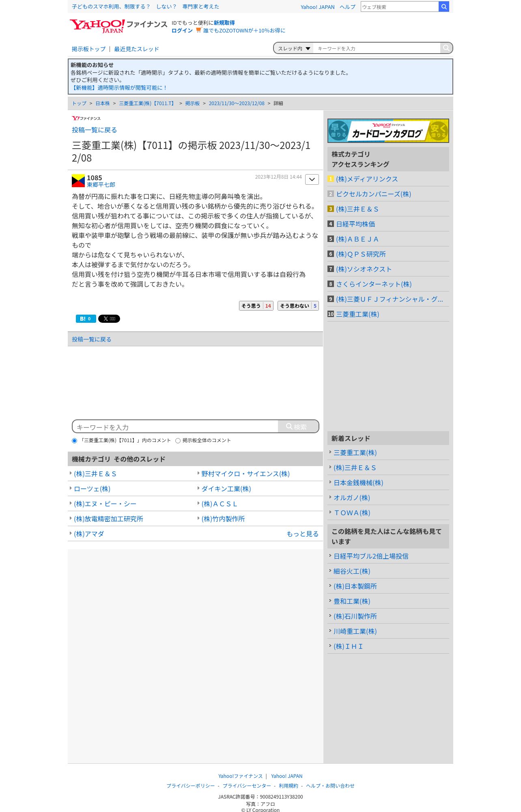Open プライバシーポリシー footer link
521x812 pixels.
coord(191,786)
